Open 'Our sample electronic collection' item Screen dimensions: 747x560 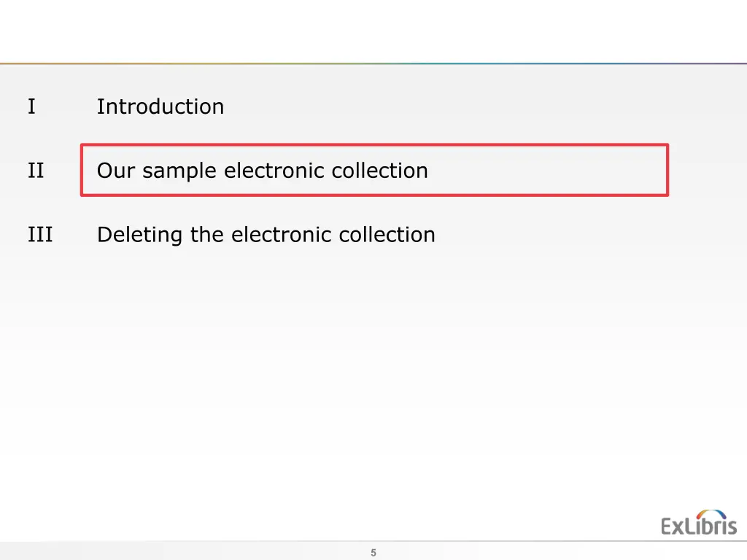coord(263,171)
